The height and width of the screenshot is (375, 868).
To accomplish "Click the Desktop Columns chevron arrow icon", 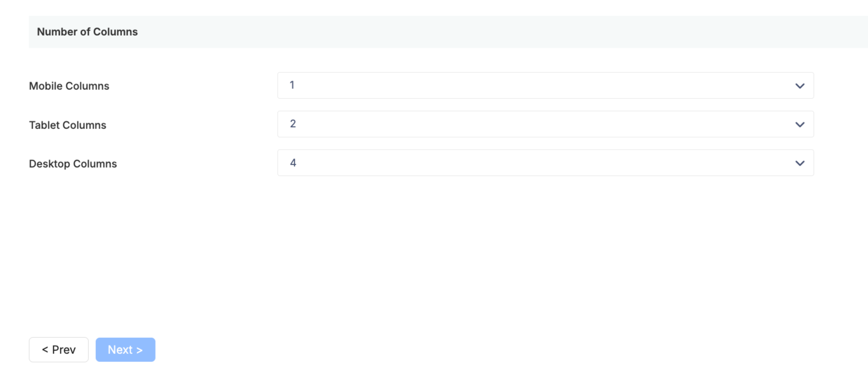I will coord(800,163).
